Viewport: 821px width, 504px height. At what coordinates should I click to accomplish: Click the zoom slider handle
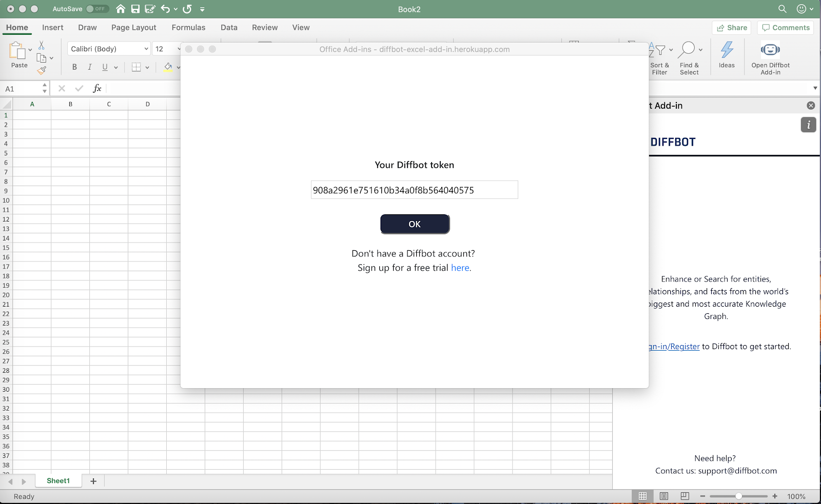pos(738,496)
